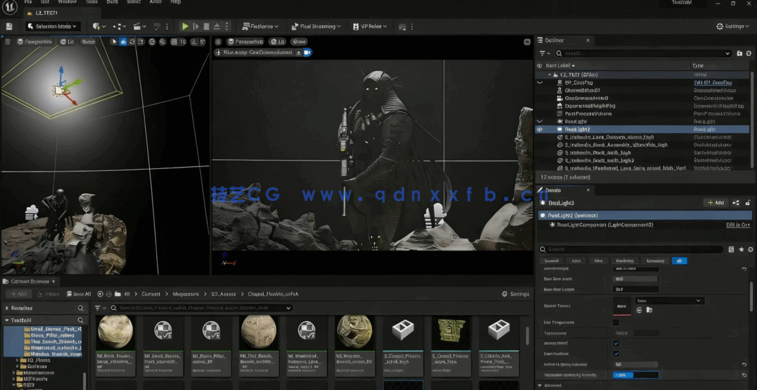Click the blueprint hierarchy icon next to Add

[x=736, y=203]
